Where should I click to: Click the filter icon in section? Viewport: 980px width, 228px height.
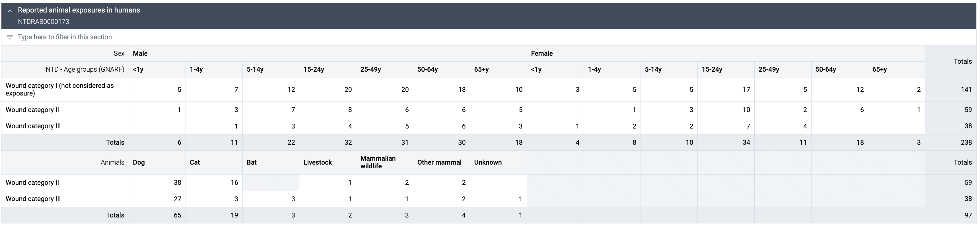(10, 37)
